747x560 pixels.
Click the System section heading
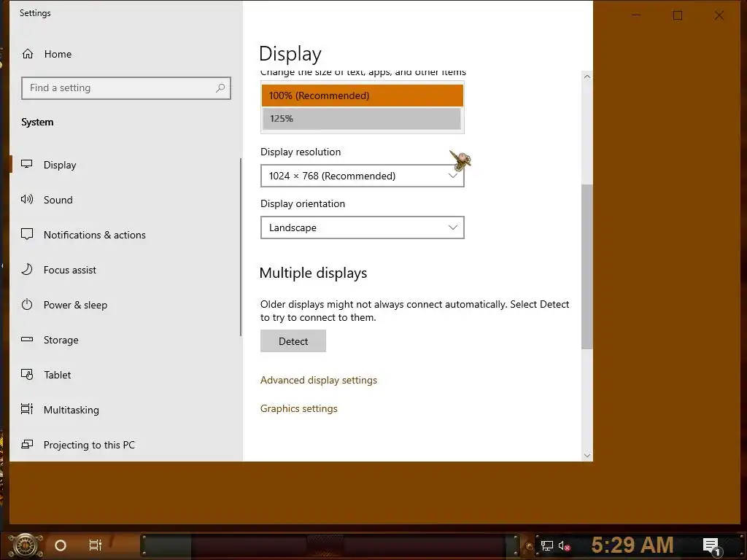tap(37, 122)
